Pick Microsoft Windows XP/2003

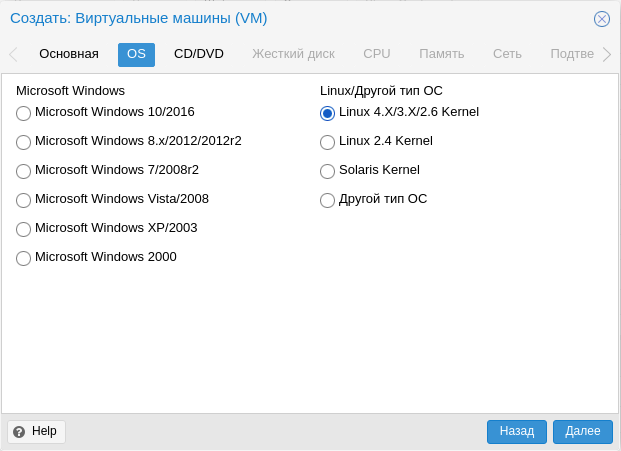pos(23,229)
